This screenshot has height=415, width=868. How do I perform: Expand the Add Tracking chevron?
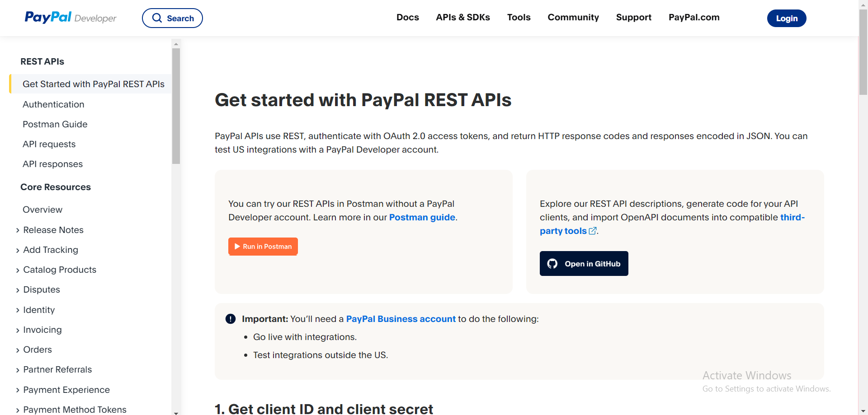[x=18, y=250]
